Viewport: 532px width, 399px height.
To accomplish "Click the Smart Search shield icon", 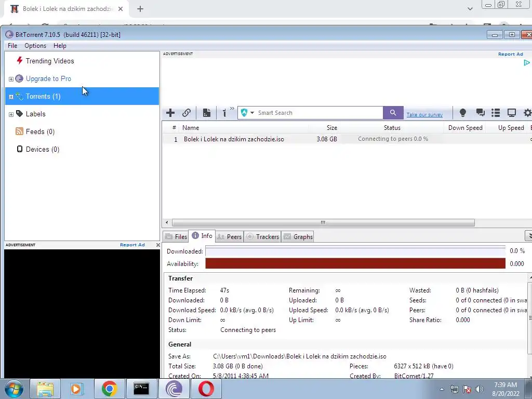I will pos(244,113).
